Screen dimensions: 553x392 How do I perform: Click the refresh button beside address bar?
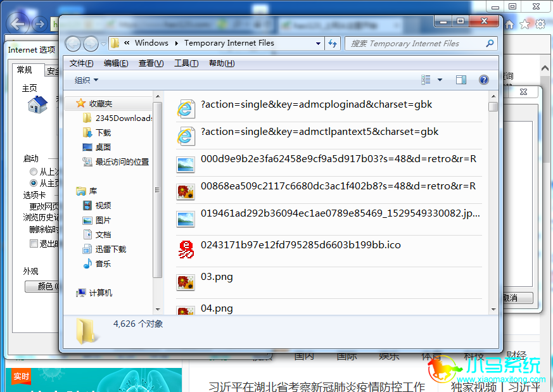(333, 43)
